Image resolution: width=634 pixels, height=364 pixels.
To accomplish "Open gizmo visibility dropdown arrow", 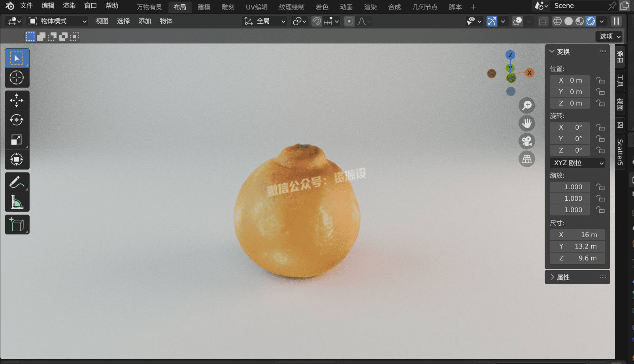I will (503, 21).
